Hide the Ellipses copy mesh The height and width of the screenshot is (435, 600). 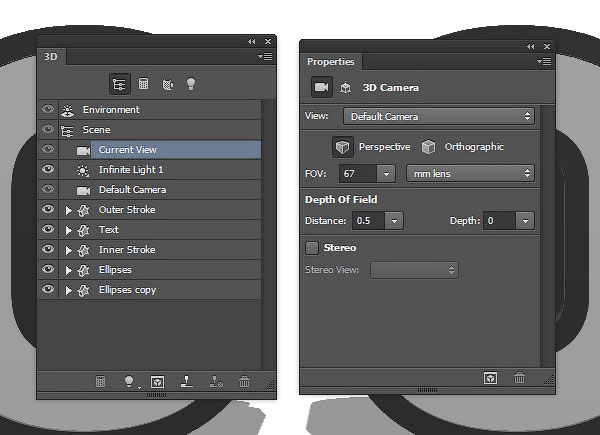[x=48, y=288]
